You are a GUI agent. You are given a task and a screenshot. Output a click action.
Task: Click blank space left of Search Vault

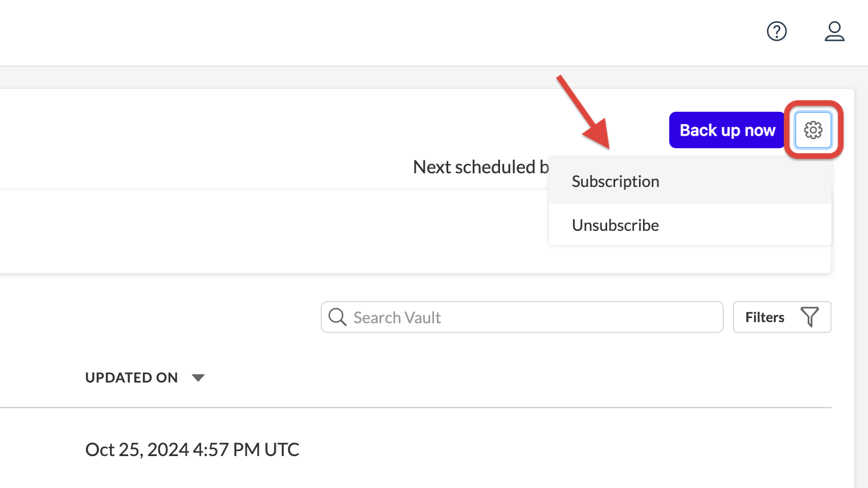pyautogui.click(x=171, y=317)
